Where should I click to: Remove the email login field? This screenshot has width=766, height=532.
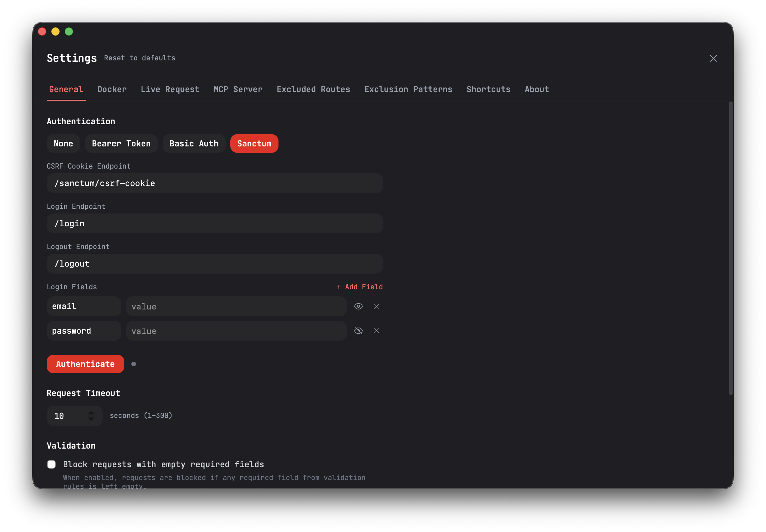376,306
